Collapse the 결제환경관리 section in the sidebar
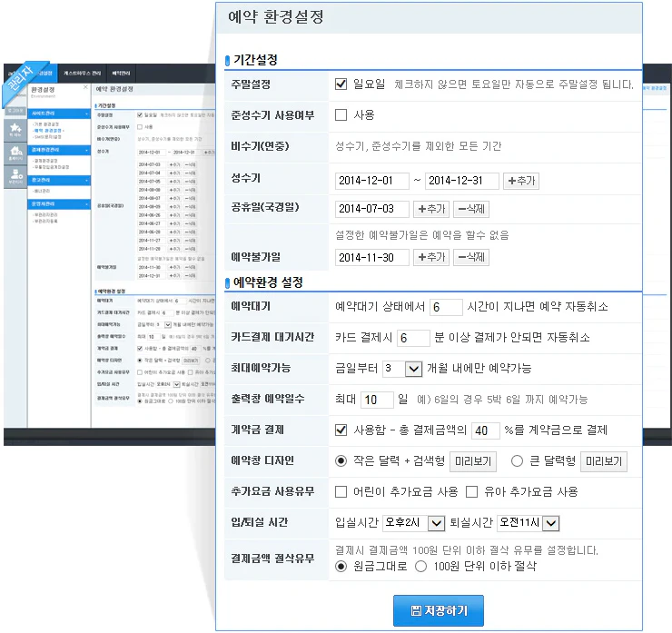 click(59, 150)
